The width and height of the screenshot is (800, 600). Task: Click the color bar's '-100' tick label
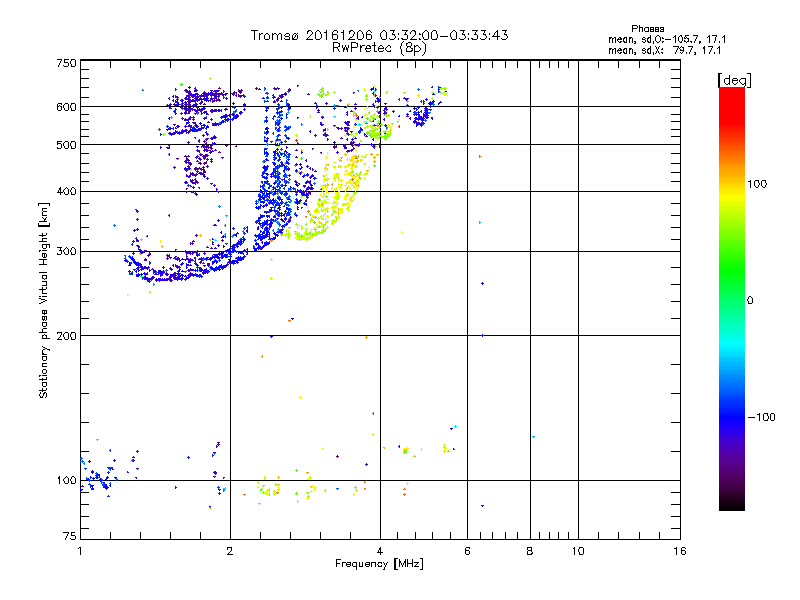pyautogui.click(x=762, y=417)
